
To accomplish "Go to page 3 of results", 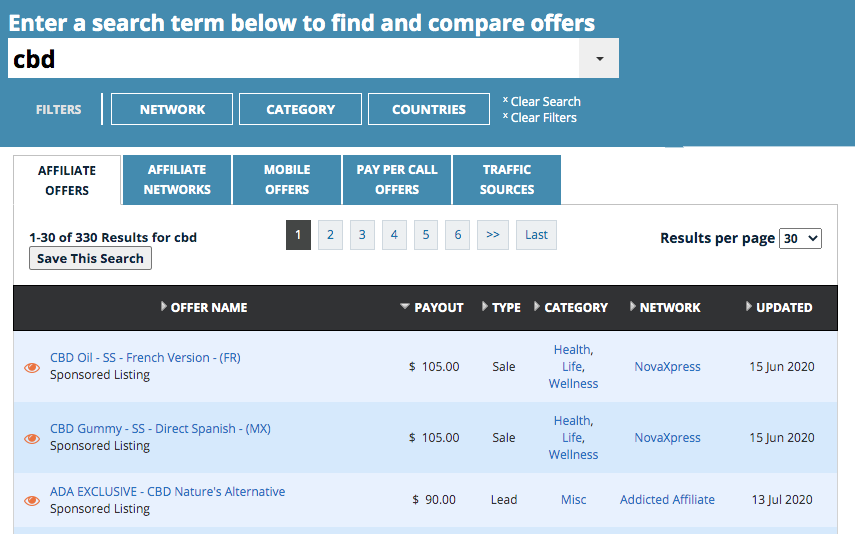I will click(362, 235).
